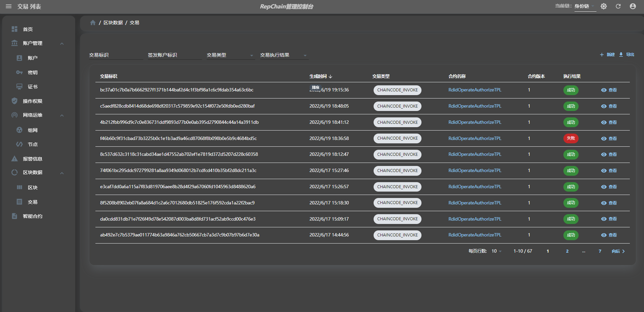View transaction e3caf7dd via eye icon
This screenshot has height=312, width=644.
[604, 187]
